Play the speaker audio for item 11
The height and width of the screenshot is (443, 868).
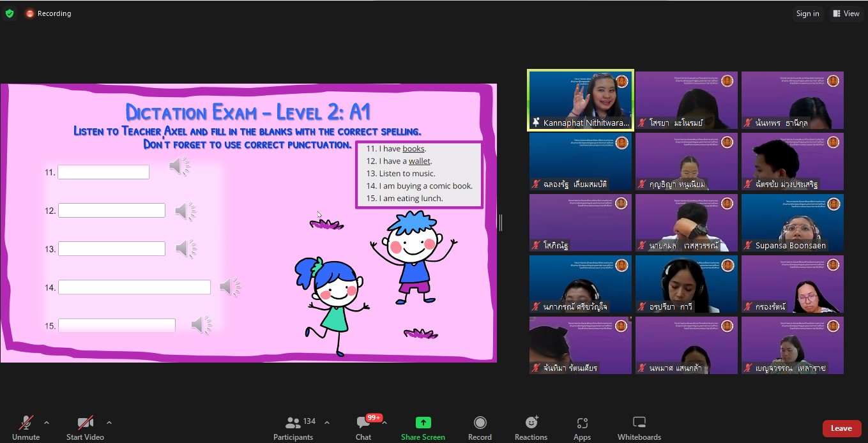[x=179, y=167]
